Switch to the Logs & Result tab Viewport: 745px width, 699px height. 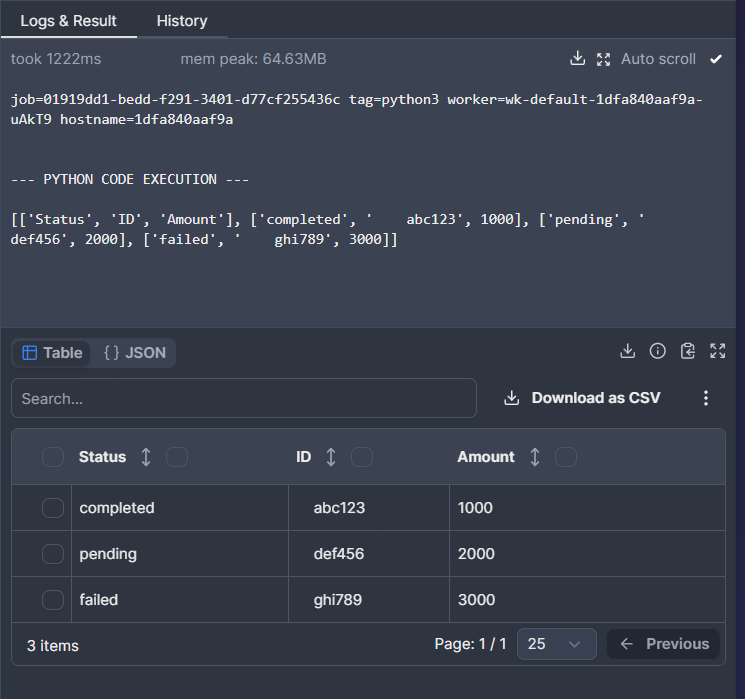[68, 20]
